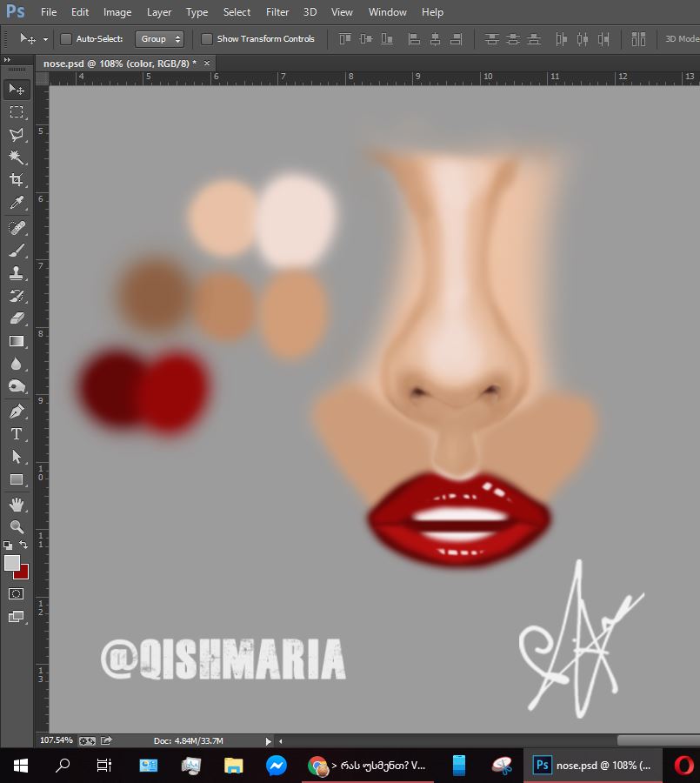The width and height of the screenshot is (700, 783).
Task: Click the dark red background color swatch
Action: click(x=21, y=572)
